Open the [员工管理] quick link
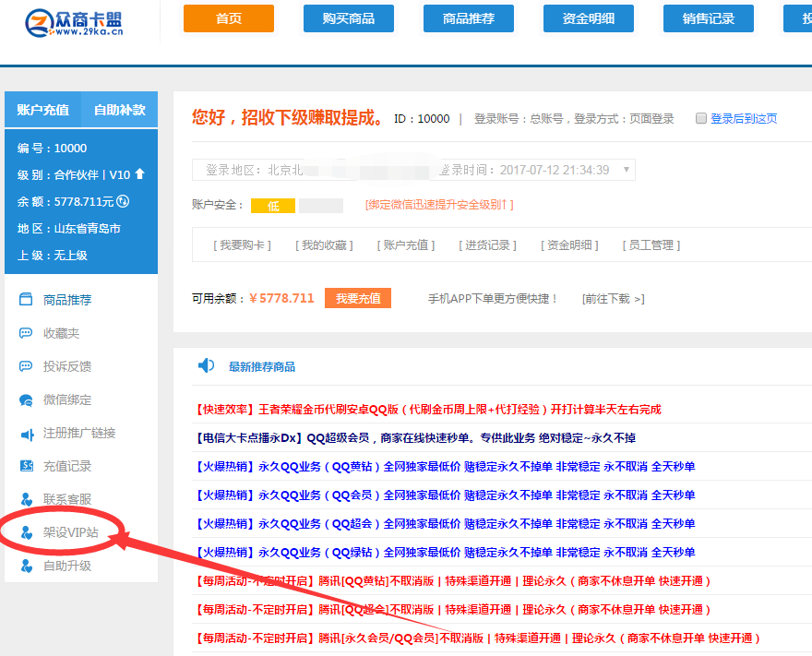The height and width of the screenshot is (656, 812). pos(651,245)
